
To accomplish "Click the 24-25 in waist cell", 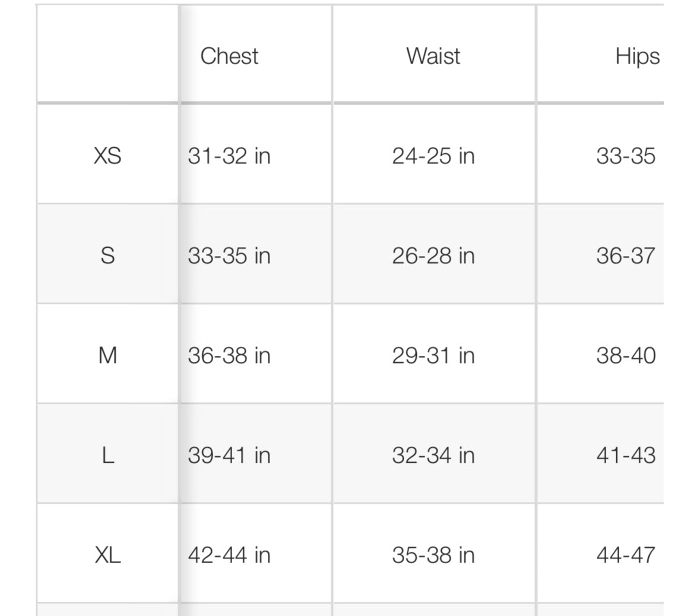I will (x=433, y=156).
